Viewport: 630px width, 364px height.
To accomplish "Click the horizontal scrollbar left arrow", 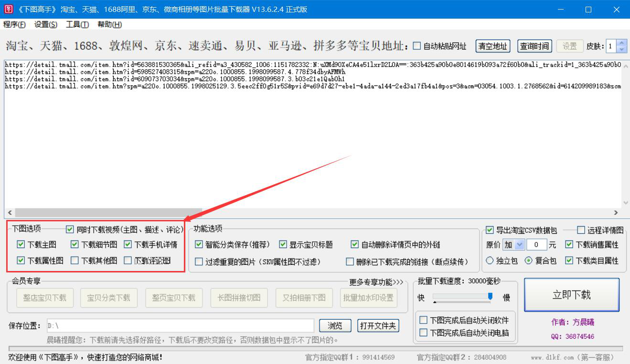I will pyautogui.click(x=10, y=213).
